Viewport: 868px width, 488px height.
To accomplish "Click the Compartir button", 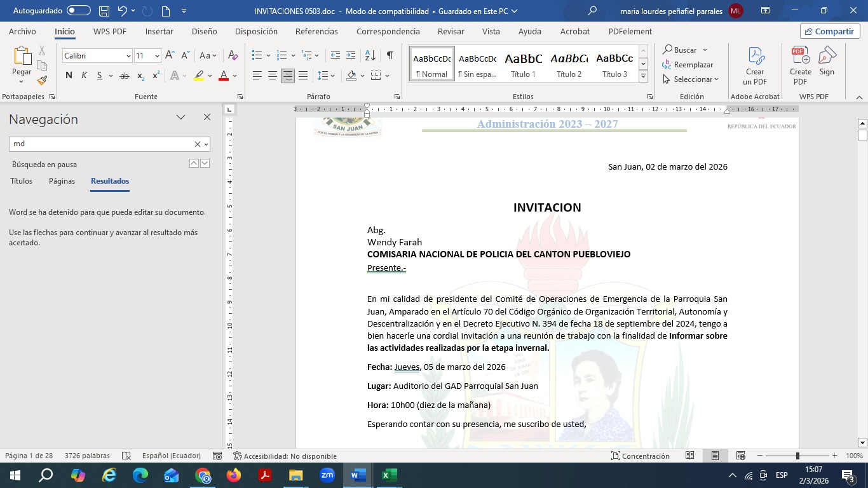I will (829, 31).
